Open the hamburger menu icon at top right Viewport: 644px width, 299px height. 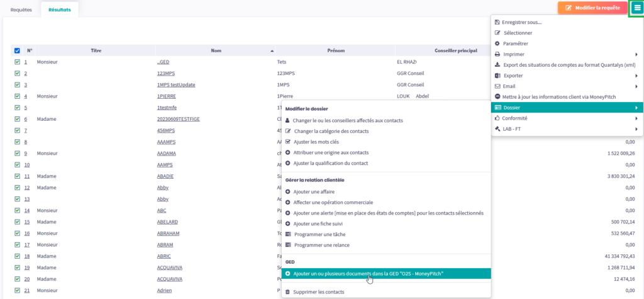pos(636,8)
